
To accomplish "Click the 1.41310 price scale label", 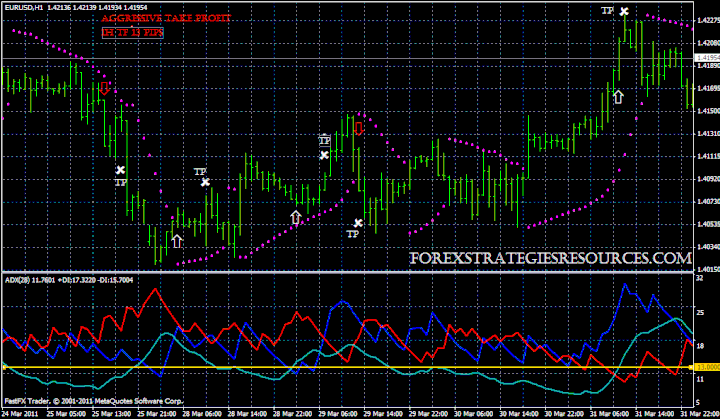I will tap(708, 134).
